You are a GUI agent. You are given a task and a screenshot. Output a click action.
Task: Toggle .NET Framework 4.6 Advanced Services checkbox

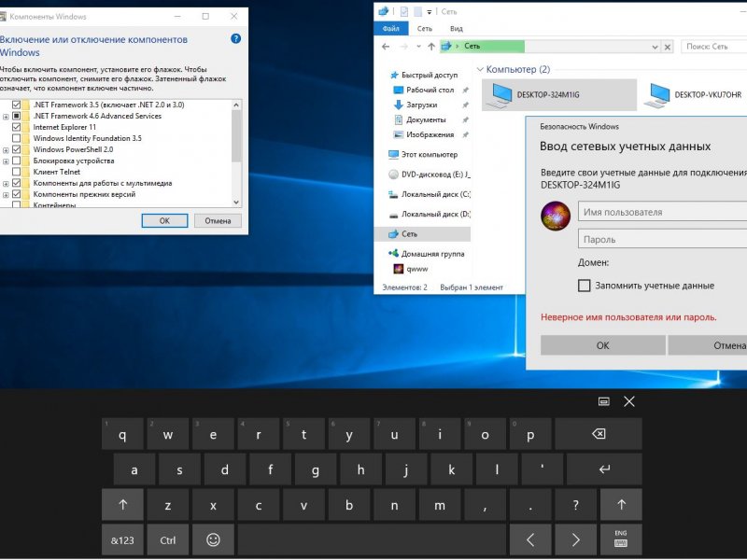click(16, 116)
